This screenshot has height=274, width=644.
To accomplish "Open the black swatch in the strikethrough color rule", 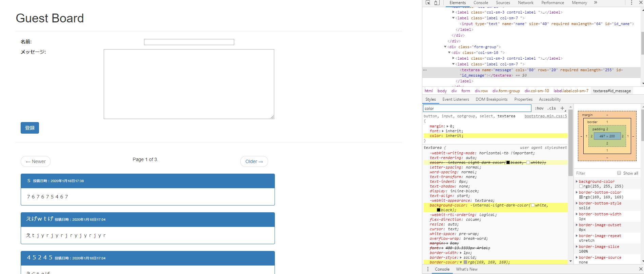I will click(x=508, y=162).
